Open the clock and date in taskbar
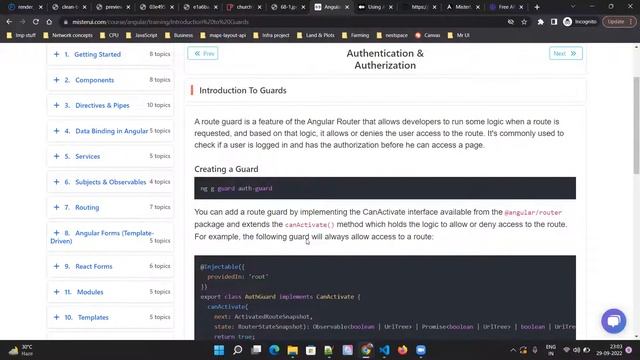 (x=609, y=350)
